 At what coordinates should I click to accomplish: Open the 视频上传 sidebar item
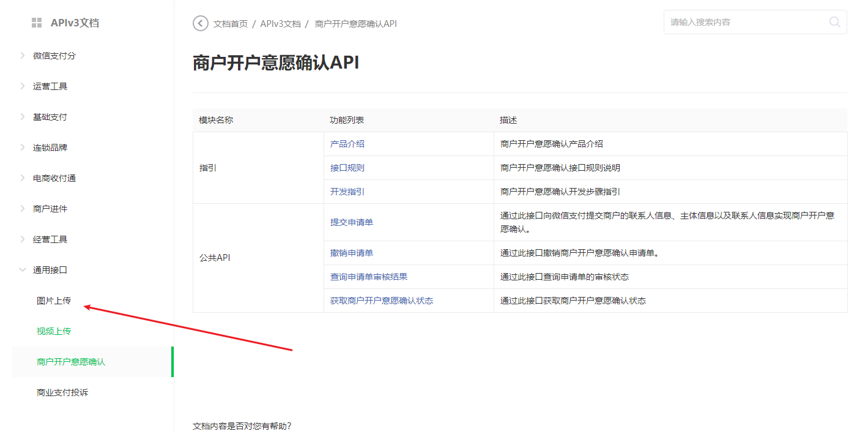(54, 331)
